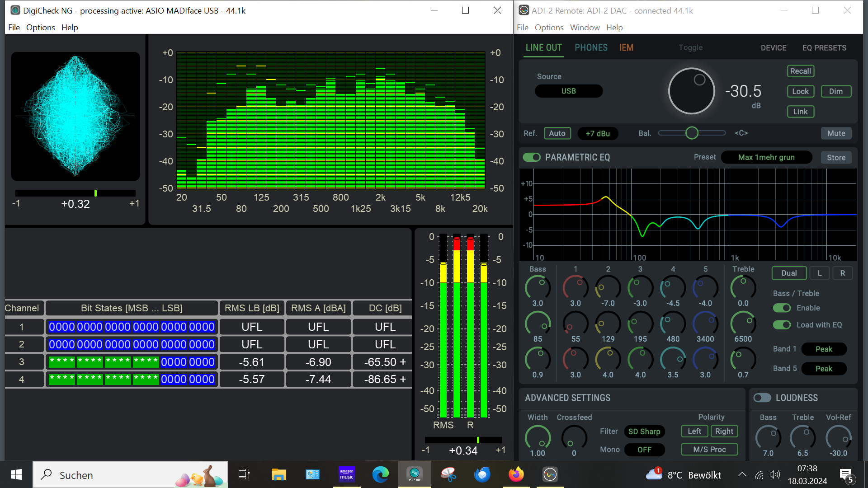
Task: Click the Ref. Auto button
Action: [x=557, y=133]
